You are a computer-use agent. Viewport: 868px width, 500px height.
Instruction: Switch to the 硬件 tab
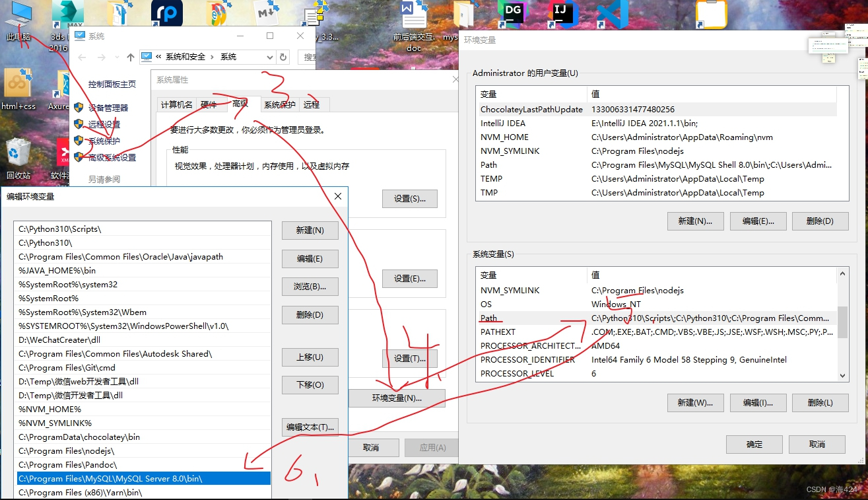click(x=209, y=104)
